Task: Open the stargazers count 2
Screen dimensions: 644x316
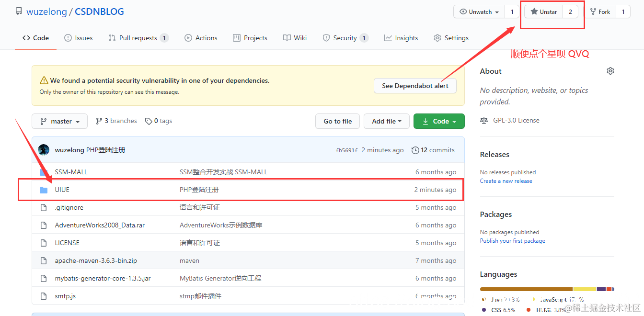Action: (570, 12)
